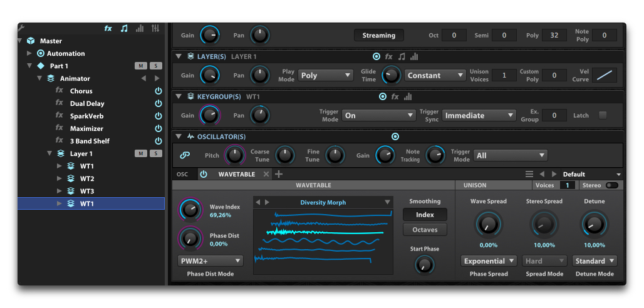Go to the next Animator preset arrow
This screenshot has width=644, height=308.
[x=157, y=78]
